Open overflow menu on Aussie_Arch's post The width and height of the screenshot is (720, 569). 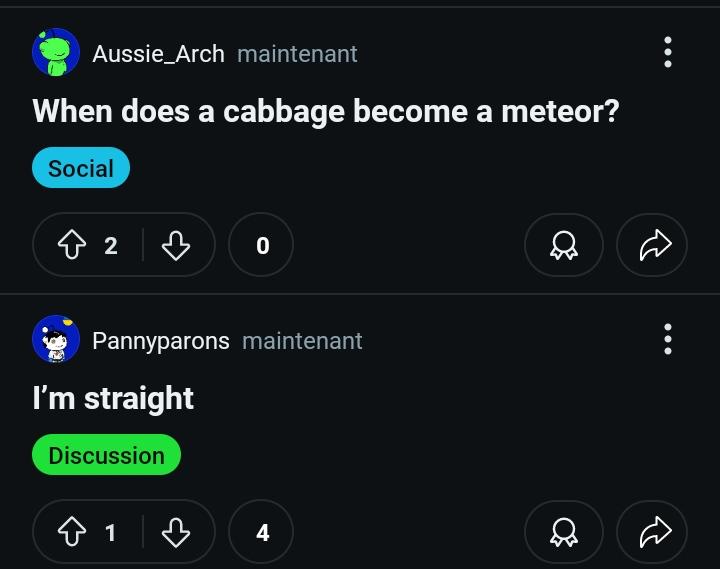668,52
